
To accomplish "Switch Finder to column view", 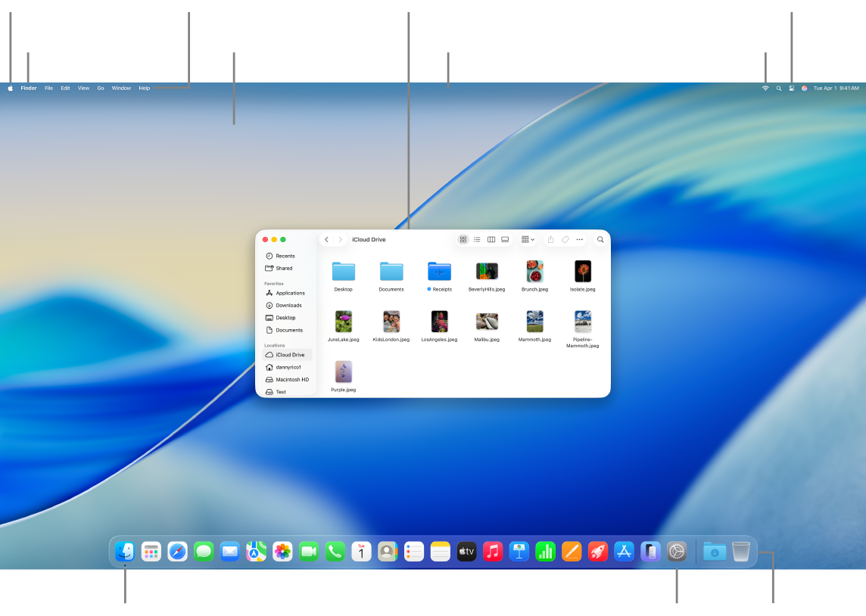I will click(x=491, y=240).
